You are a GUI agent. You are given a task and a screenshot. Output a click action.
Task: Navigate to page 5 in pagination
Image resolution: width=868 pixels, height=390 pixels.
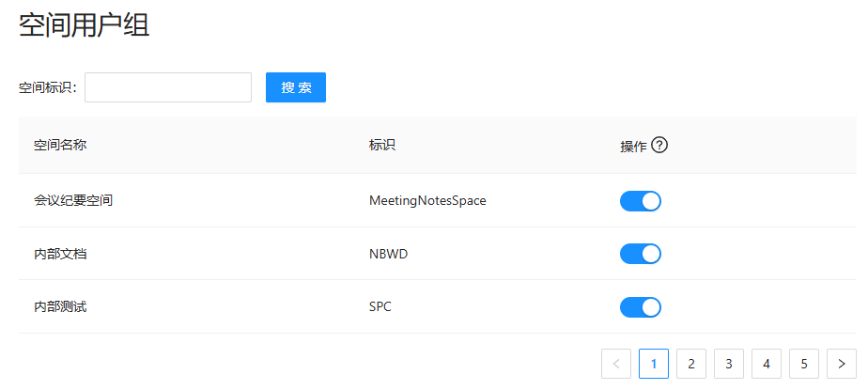804,364
